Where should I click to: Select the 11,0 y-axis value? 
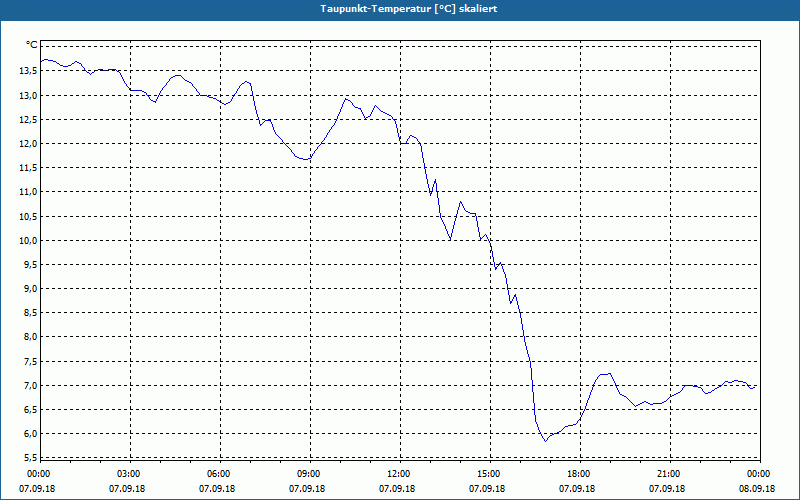pos(28,192)
